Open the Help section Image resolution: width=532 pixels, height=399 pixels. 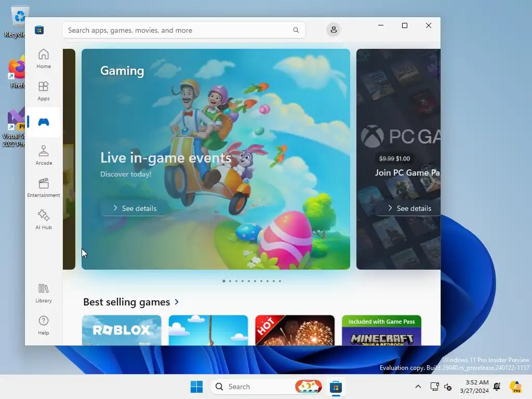click(x=44, y=325)
